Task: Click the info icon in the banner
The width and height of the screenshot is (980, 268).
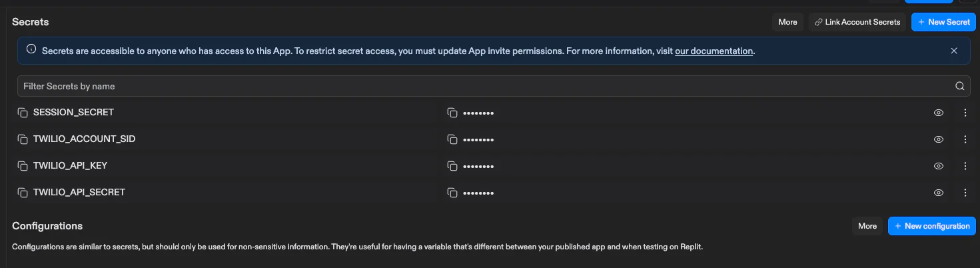Action: coord(31,49)
